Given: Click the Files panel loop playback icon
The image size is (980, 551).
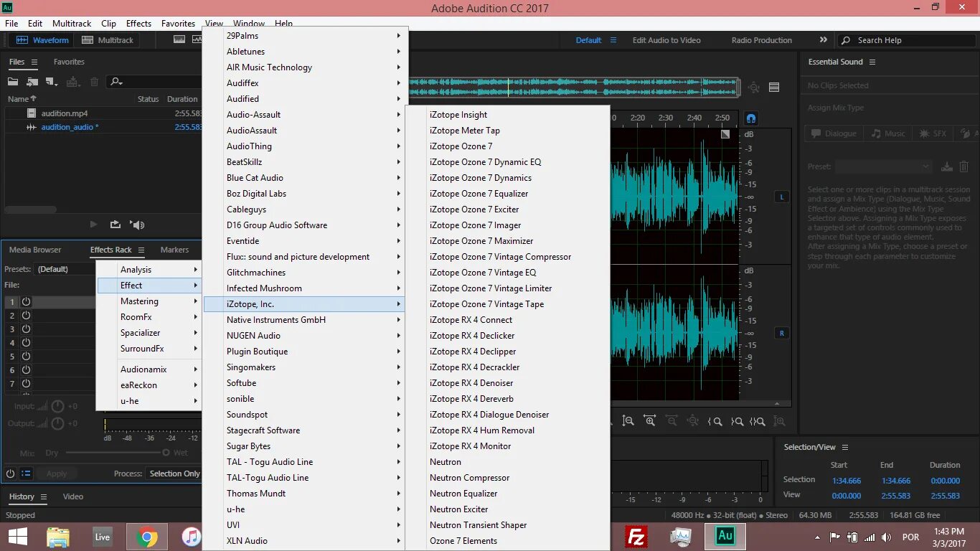Looking at the screenshot, I should tap(115, 225).
